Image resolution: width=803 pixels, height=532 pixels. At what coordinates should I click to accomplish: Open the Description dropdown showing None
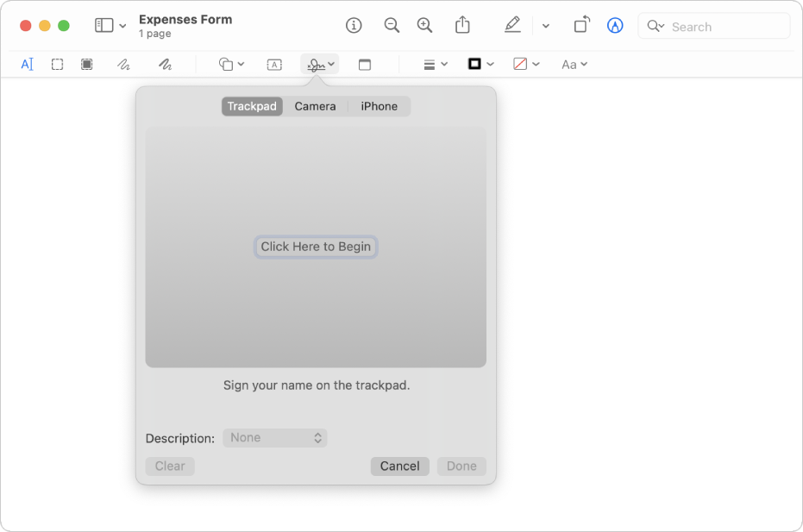pyautogui.click(x=274, y=437)
